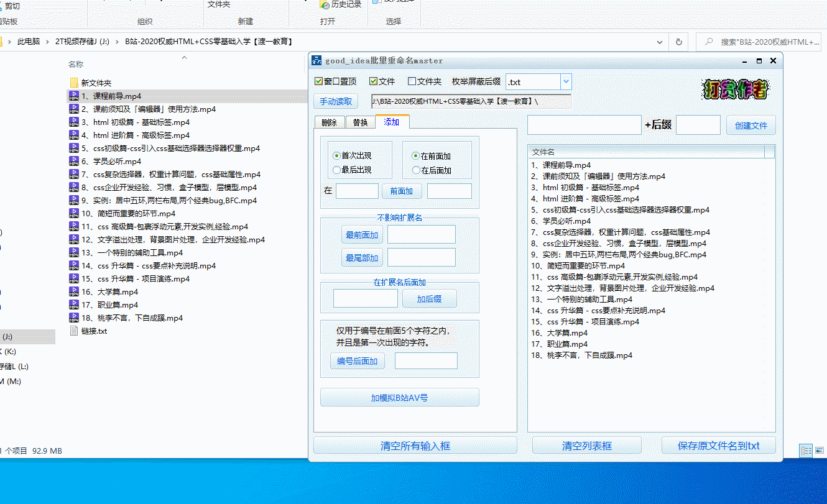The width and height of the screenshot is (827, 504).
Task: Click the 编号后面加 button
Action: coord(358,361)
